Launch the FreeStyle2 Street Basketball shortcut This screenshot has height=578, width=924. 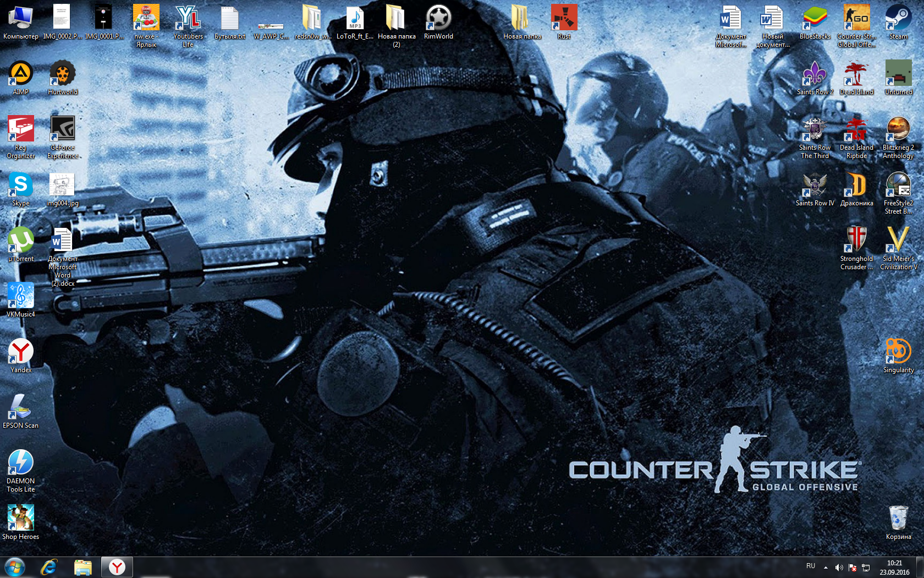[x=898, y=193]
